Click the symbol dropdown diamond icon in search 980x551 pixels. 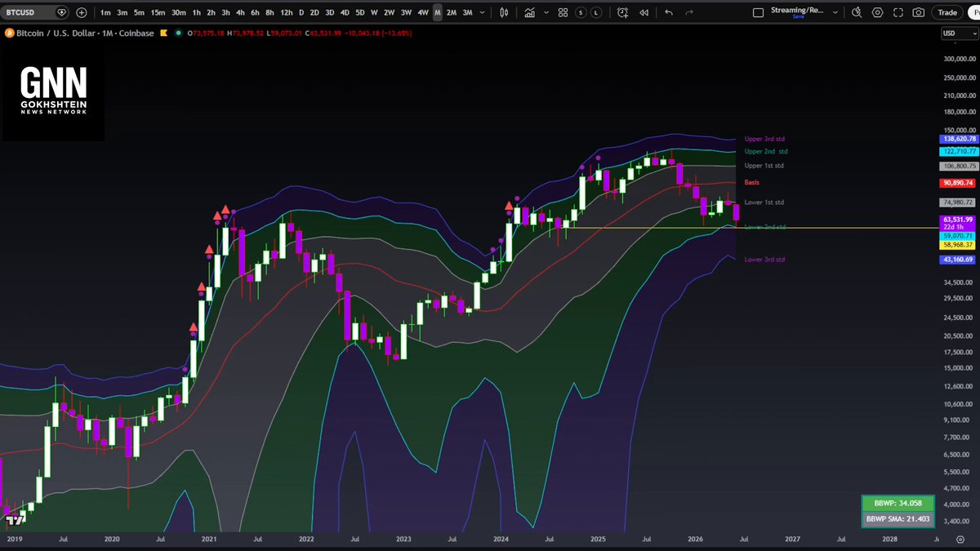(64, 12)
